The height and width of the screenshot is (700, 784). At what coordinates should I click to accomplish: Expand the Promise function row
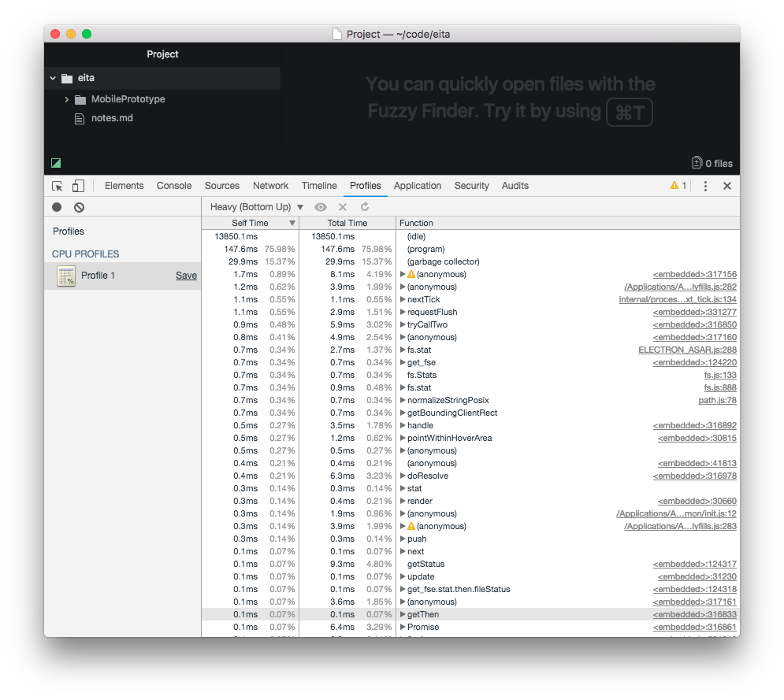tap(403, 627)
